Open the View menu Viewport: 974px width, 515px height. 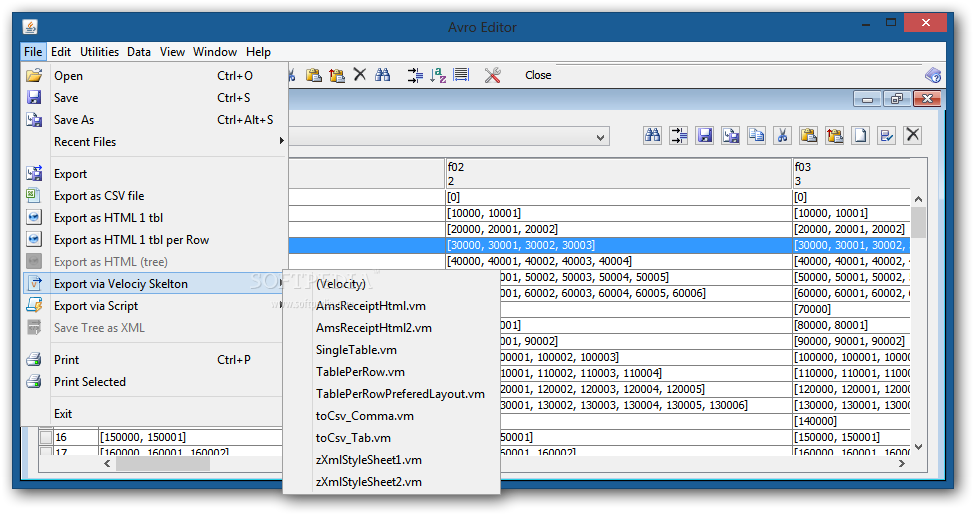point(172,52)
